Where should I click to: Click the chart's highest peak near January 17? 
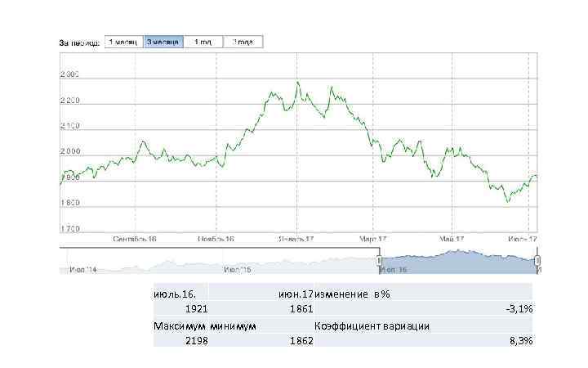click(x=298, y=82)
